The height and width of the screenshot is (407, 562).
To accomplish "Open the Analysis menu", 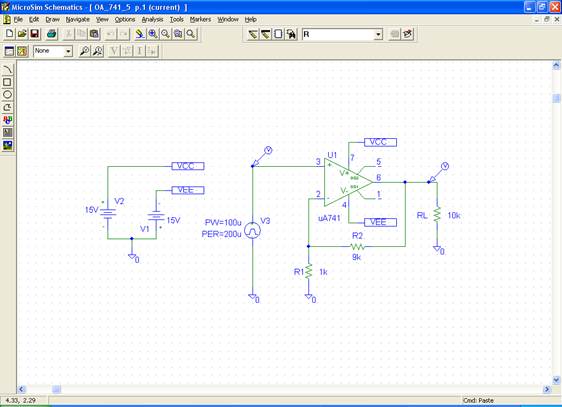I will (x=152, y=19).
